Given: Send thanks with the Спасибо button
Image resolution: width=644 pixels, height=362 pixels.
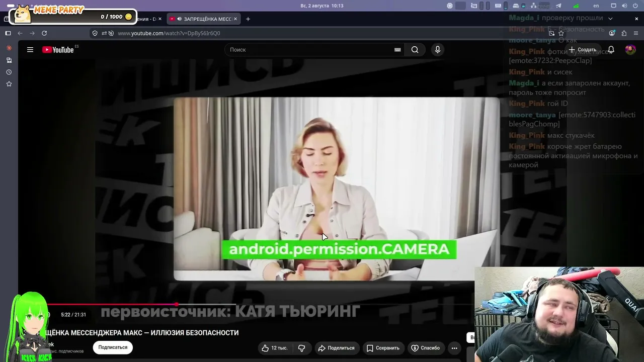Looking at the screenshot, I should (x=426, y=348).
